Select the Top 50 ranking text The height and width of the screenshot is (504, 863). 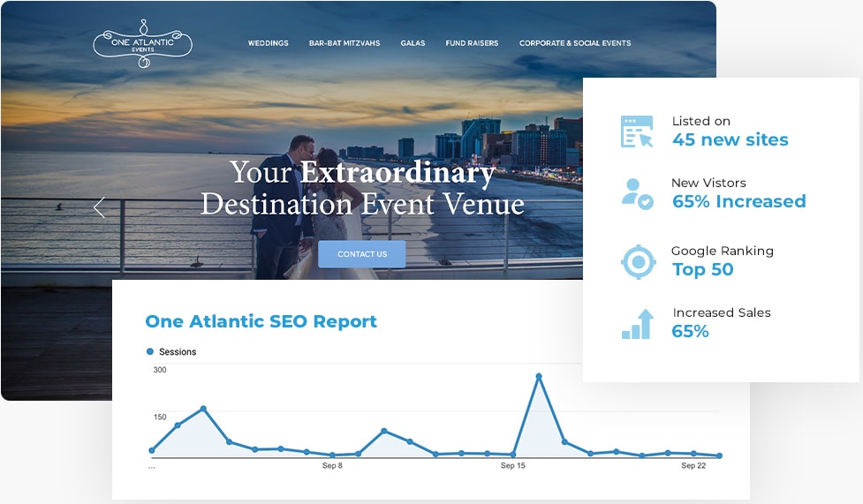[x=703, y=269]
